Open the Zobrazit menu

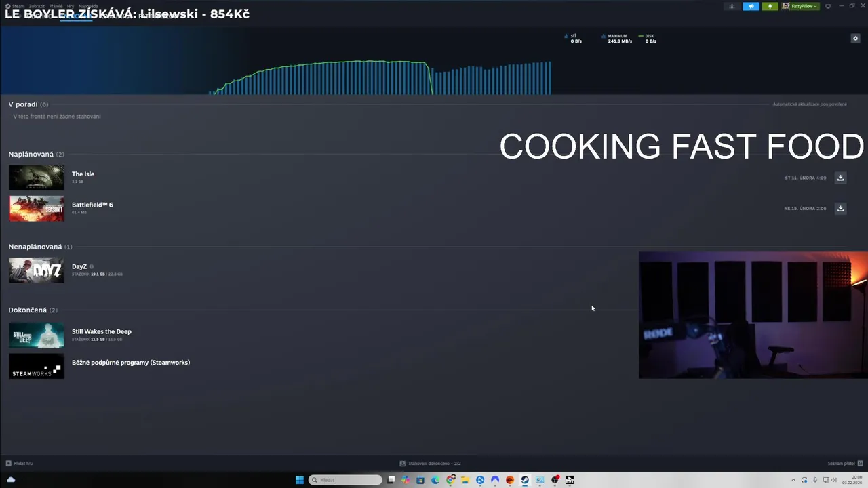pyautogui.click(x=37, y=6)
